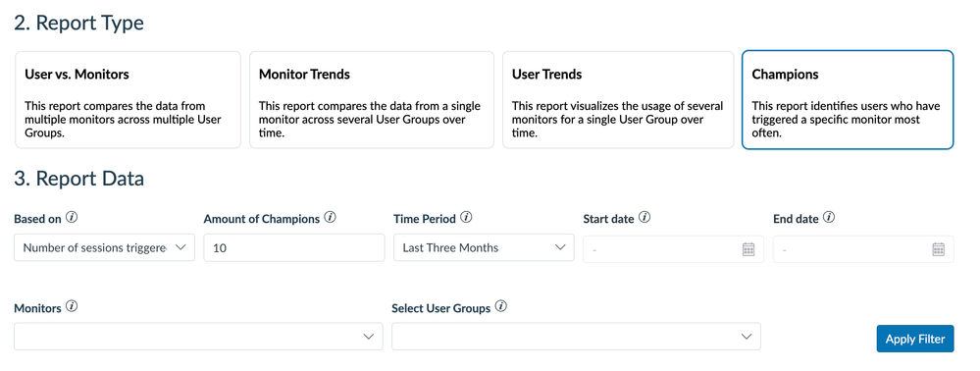Click the End date field
Viewport: 980px width, 371px height.
863,249
